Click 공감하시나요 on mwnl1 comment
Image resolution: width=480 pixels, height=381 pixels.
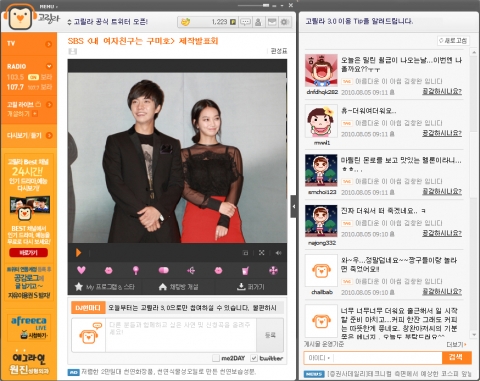442,133
